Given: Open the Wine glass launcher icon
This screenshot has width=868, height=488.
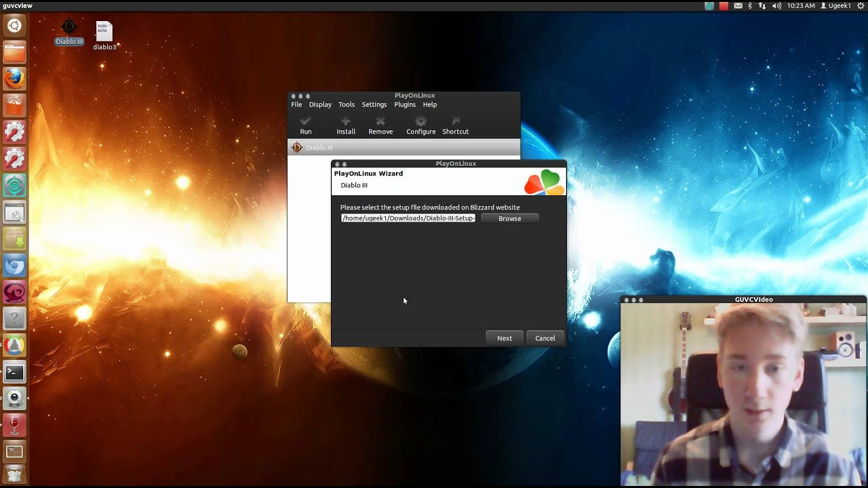Looking at the screenshot, I should pos(14,425).
